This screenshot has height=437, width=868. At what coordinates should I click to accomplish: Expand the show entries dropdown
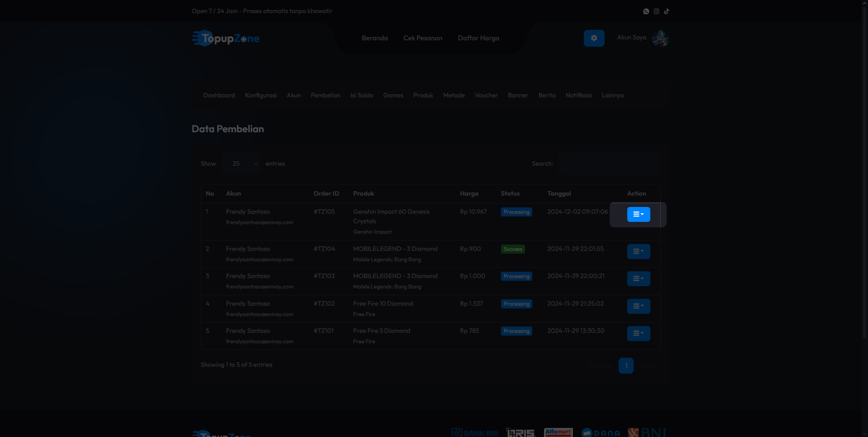[x=241, y=163]
